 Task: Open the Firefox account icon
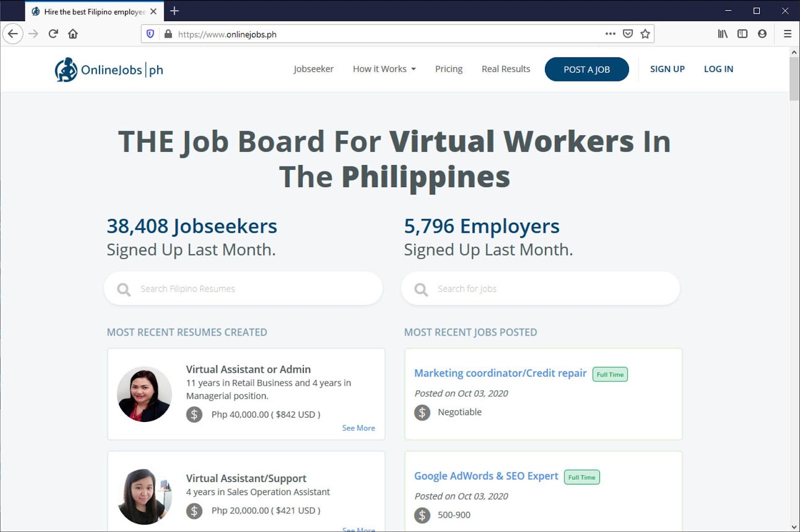click(x=762, y=34)
